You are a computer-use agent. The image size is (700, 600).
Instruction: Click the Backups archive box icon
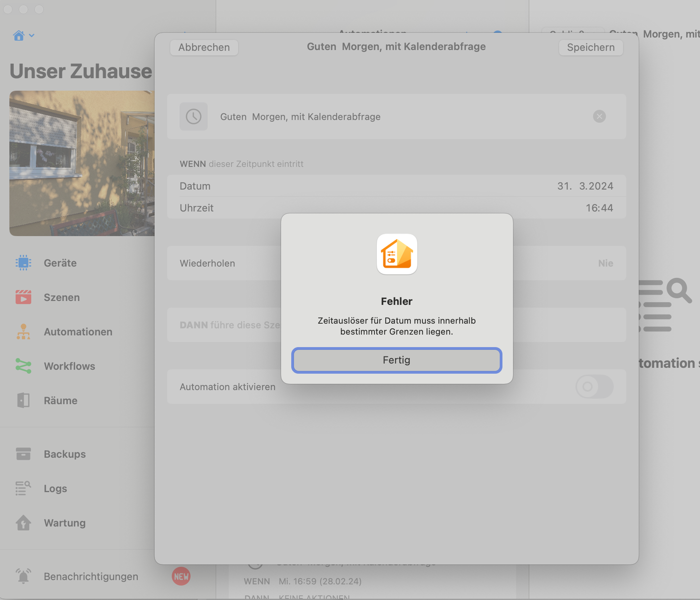[x=23, y=454]
